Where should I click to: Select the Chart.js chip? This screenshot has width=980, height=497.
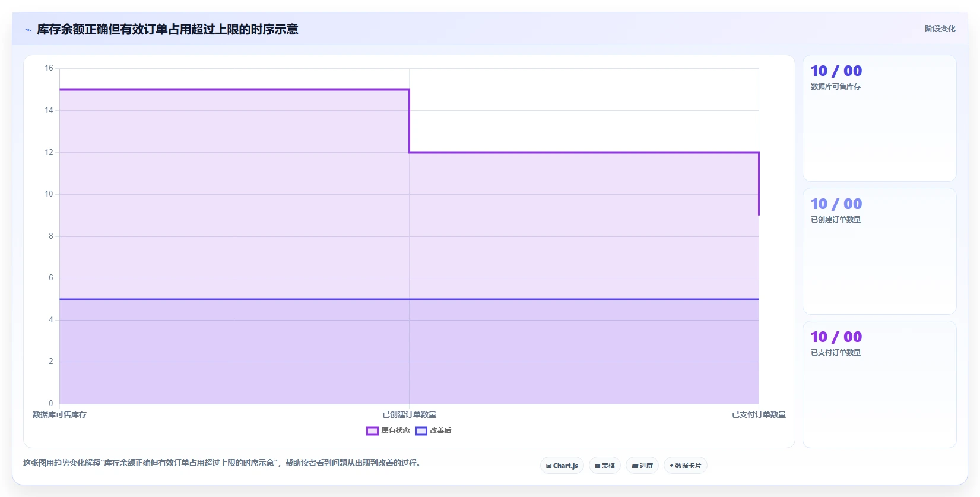pyautogui.click(x=562, y=466)
